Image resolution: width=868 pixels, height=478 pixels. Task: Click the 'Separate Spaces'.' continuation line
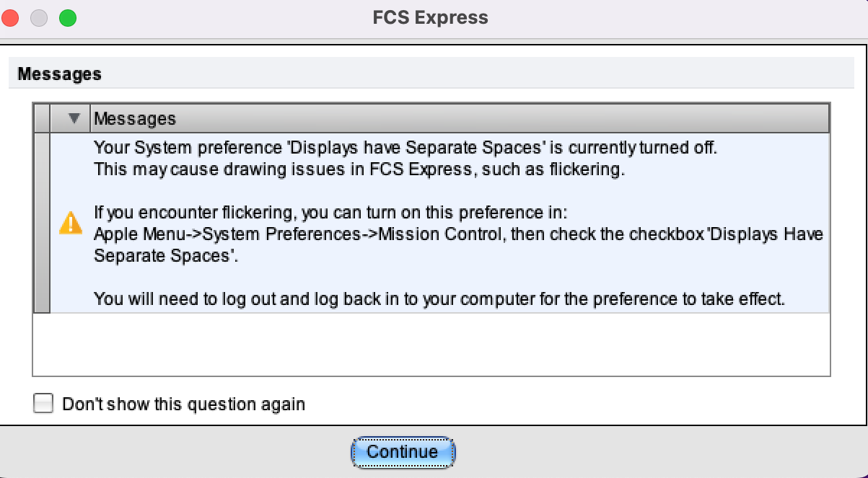(167, 256)
